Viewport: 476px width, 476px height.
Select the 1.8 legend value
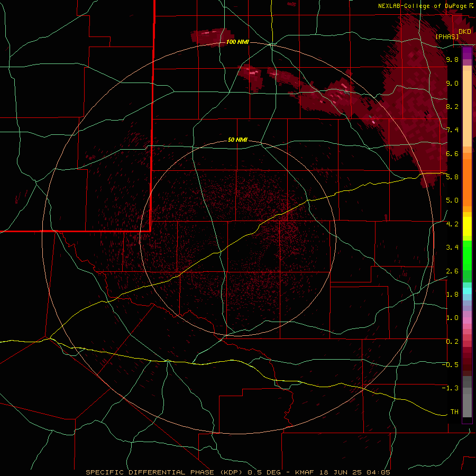[452, 295]
